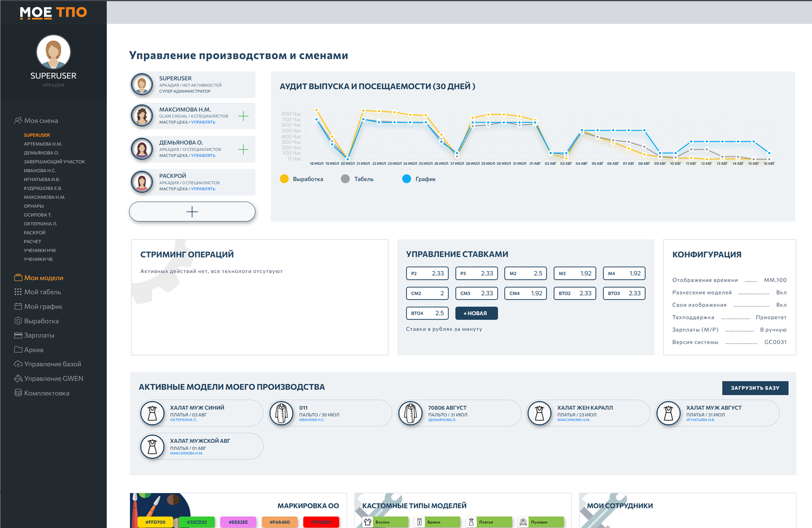Select the #FF0000 red color swatch

[321, 522]
